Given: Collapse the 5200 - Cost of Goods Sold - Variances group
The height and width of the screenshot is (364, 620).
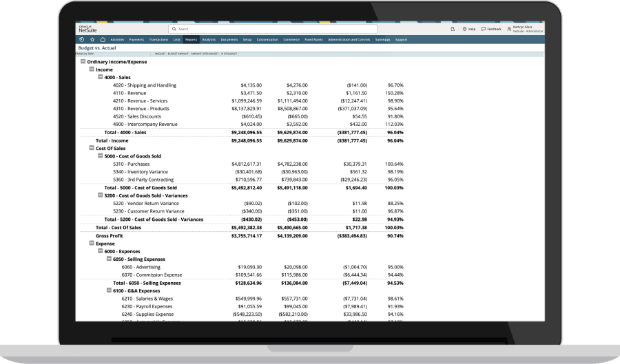Looking at the screenshot, I should coord(100,195).
